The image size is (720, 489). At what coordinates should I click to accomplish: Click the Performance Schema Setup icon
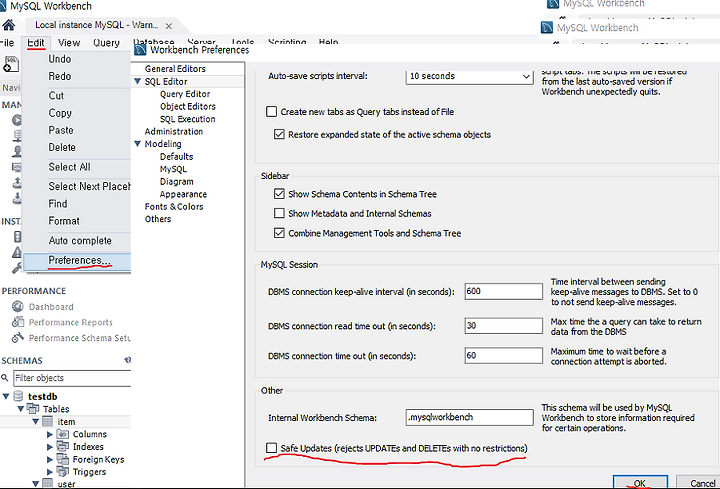[x=17, y=338]
